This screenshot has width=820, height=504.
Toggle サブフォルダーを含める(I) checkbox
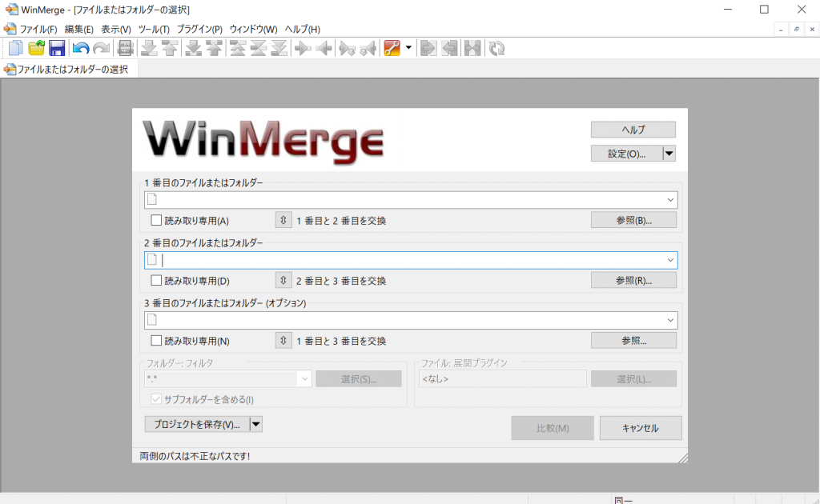point(156,399)
